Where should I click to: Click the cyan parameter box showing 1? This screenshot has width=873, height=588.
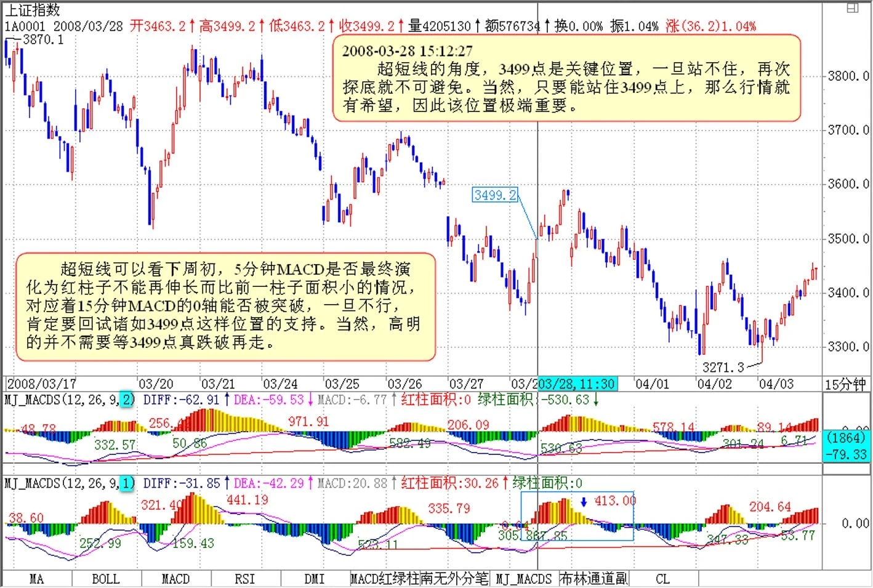point(127,483)
